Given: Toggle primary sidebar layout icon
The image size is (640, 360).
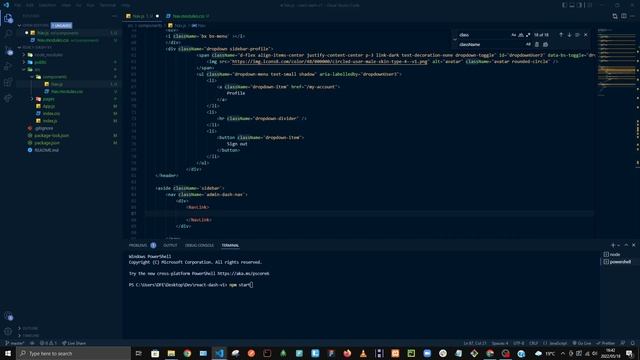Looking at the screenshot, I should pos(564,5).
